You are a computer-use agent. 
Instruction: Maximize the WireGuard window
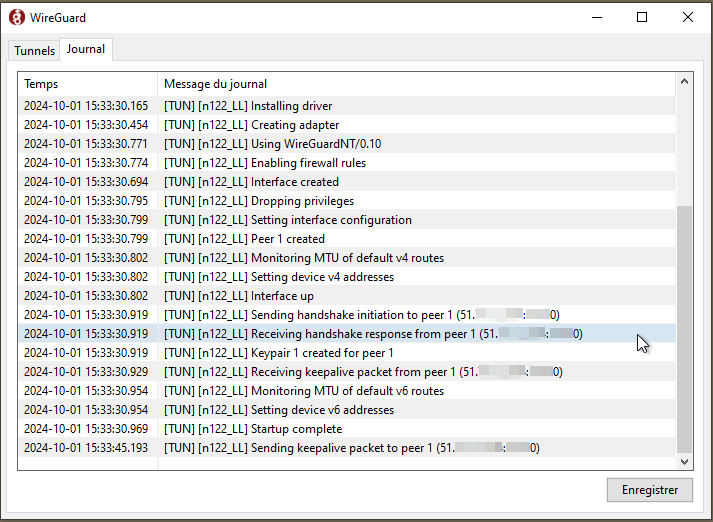pos(642,17)
